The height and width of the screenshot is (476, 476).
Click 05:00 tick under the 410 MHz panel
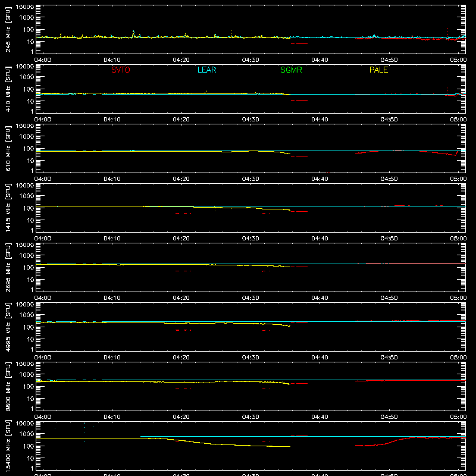(458, 120)
